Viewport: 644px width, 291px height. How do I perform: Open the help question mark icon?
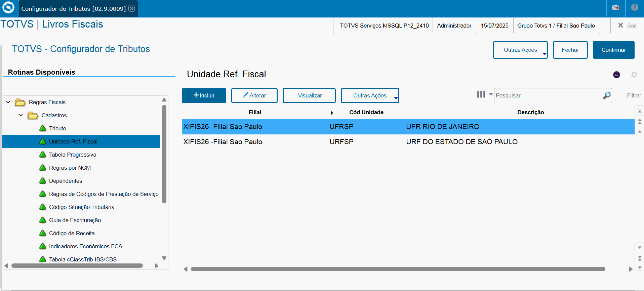pos(635,7)
